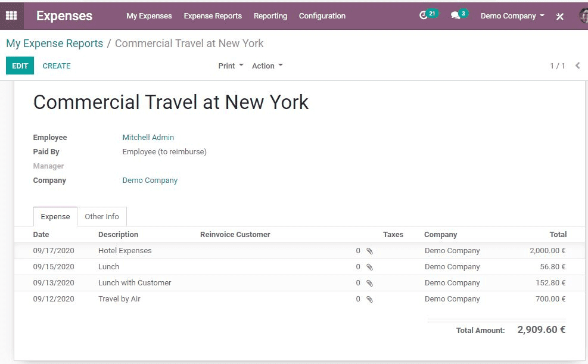Open attachment paperclip for Hotel Expenses
Screen dimensions: 588x364
[369, 251]
